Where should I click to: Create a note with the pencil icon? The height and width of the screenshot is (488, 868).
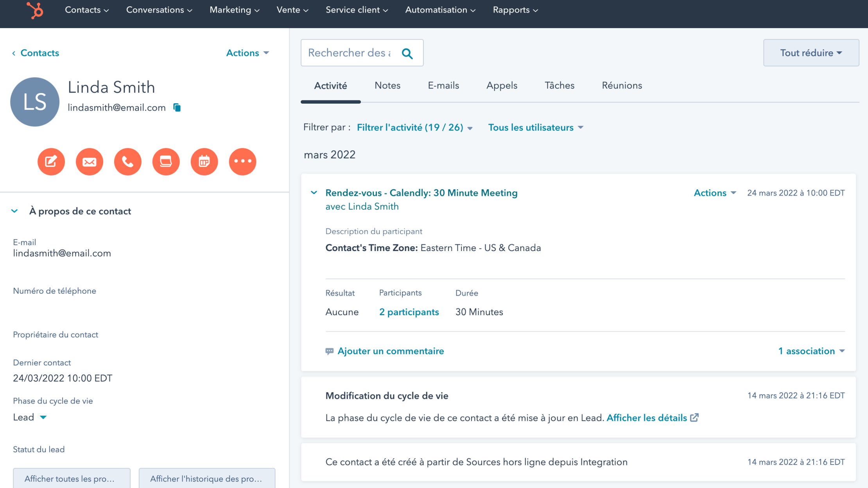pyautogui.click(x=51, y=161)
